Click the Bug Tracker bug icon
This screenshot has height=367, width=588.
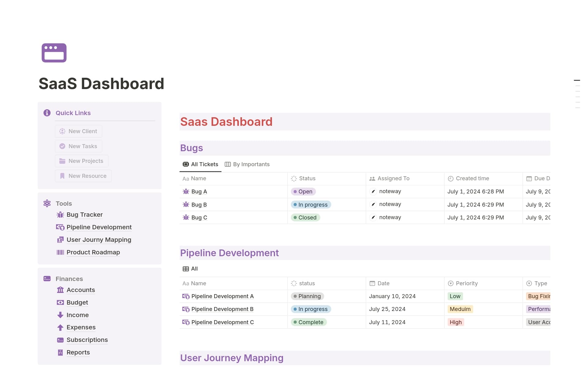click(x=60, y=215)
